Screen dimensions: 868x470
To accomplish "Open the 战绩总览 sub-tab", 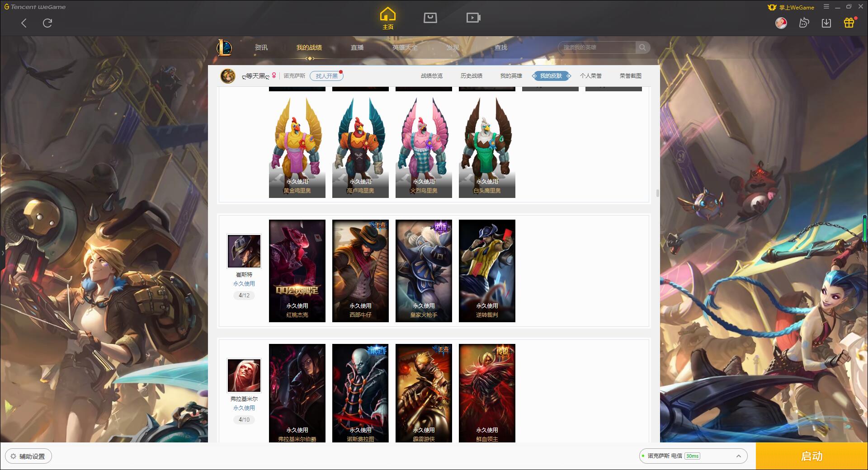I will click(x=432, y=76).
